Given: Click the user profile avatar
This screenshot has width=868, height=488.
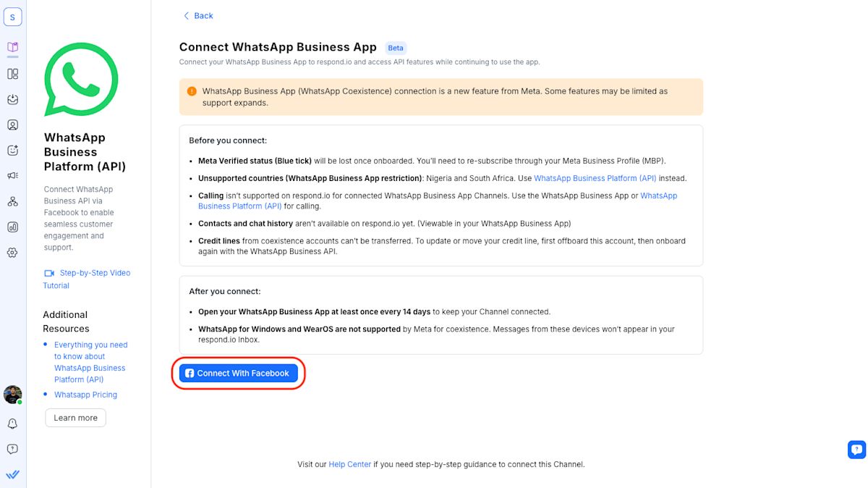Looking at the screenshot, I should point(12,395).
